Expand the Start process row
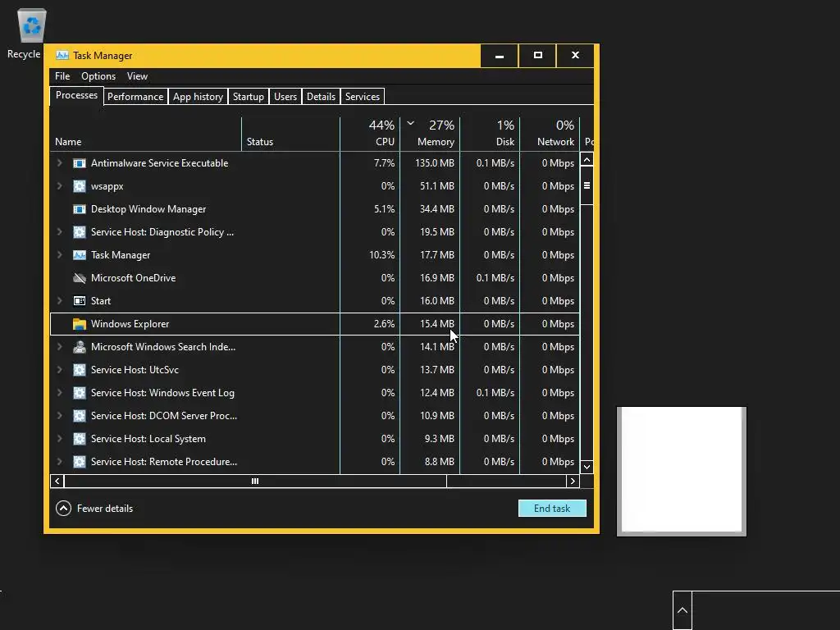The width and height of the screenshot is (840, 630). coord(59,301)
